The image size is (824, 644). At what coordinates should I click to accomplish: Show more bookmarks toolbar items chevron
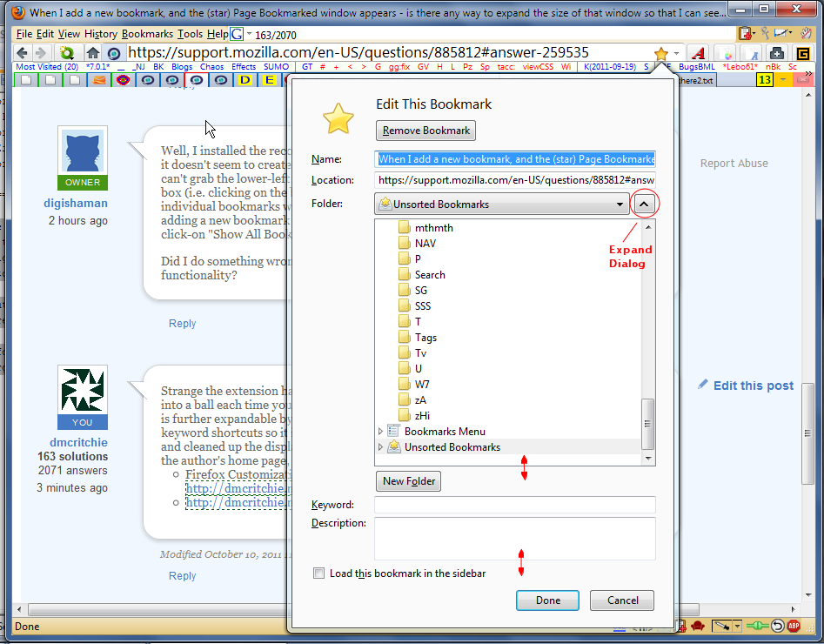808,73
